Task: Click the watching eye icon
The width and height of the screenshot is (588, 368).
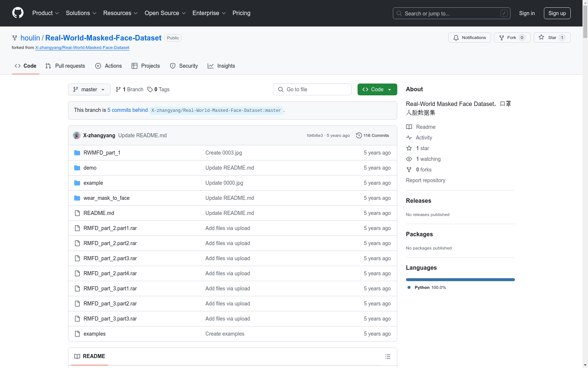Action: click(409, 159)
